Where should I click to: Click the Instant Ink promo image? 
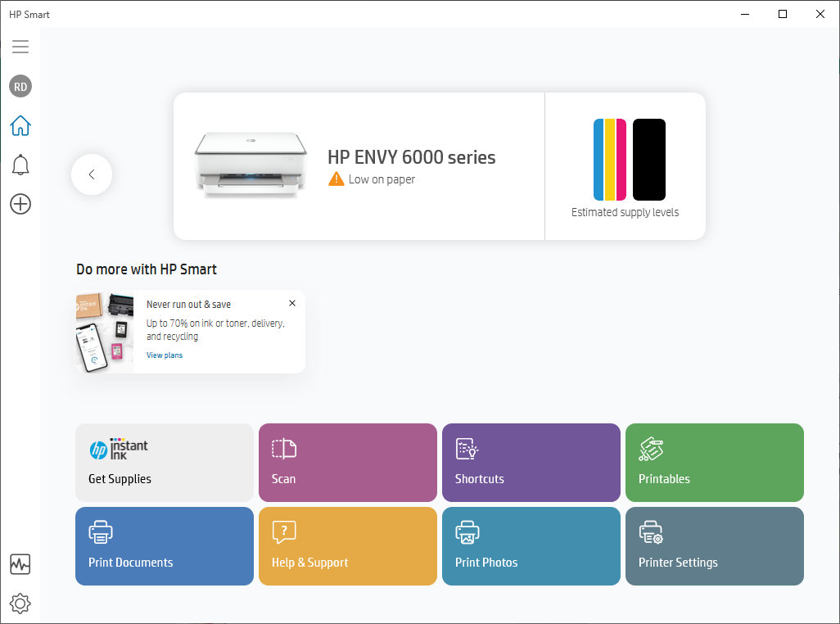point(105,332)
